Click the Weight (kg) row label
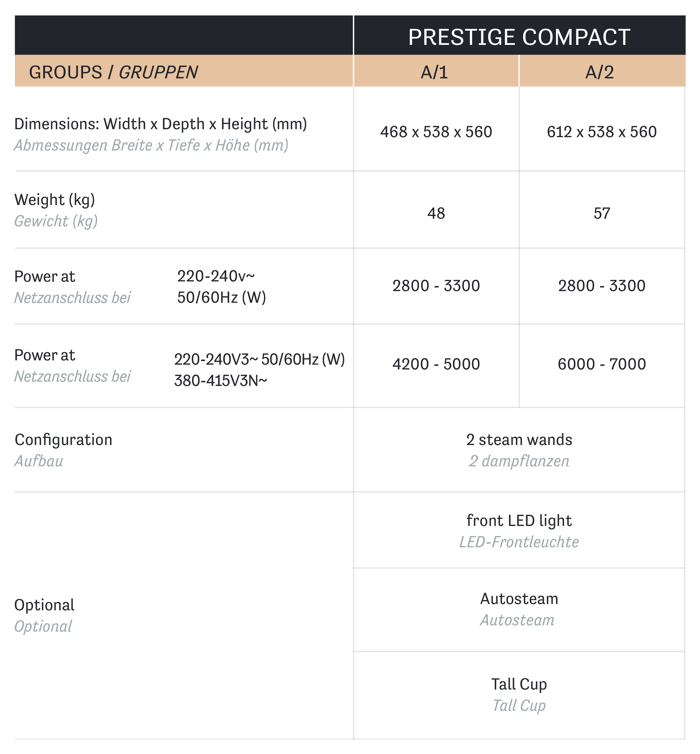The width and height of the screenshot is (700, 754). click(56, 210)
